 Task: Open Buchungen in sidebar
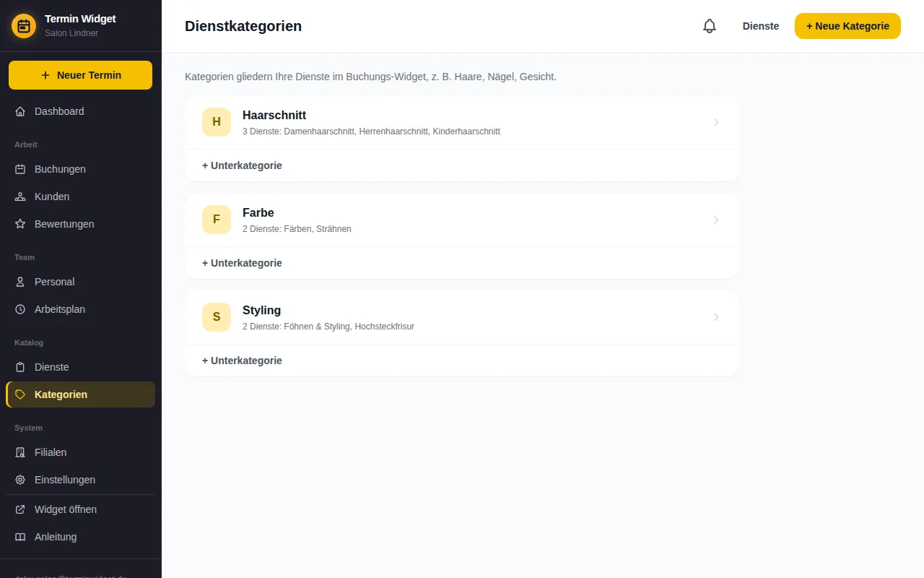coord(80,169)
